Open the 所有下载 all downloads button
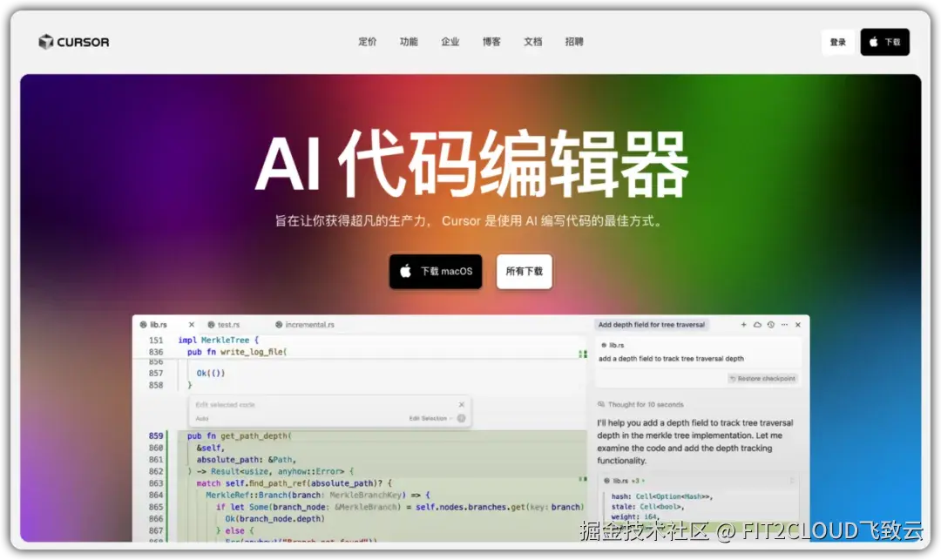 (524, 272)
